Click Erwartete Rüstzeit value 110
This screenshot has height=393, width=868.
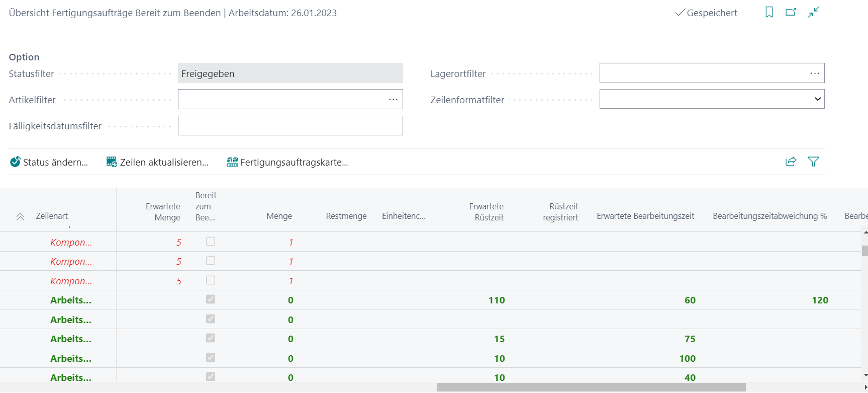click(x=497, y=300)
